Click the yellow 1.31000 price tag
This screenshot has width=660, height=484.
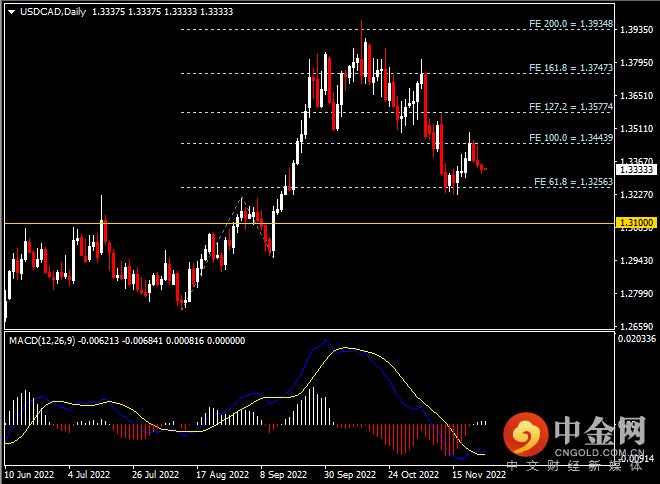click(x=637, y=223)
